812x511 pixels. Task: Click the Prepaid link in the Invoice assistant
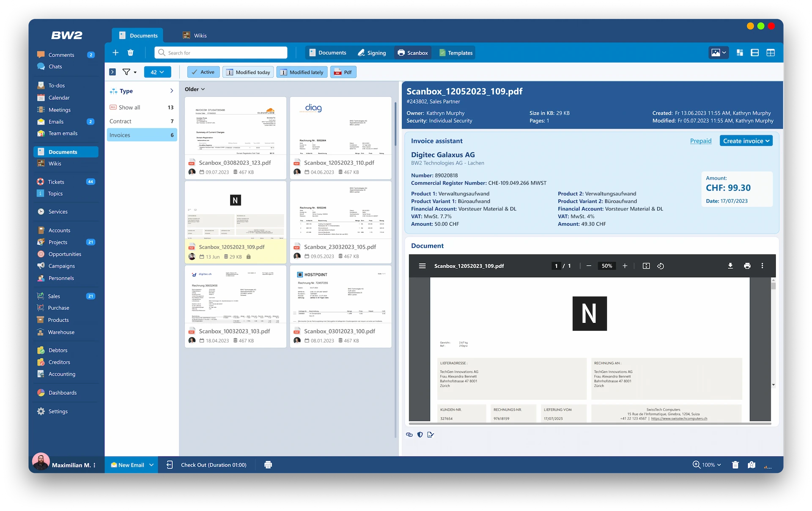point(700,141)
